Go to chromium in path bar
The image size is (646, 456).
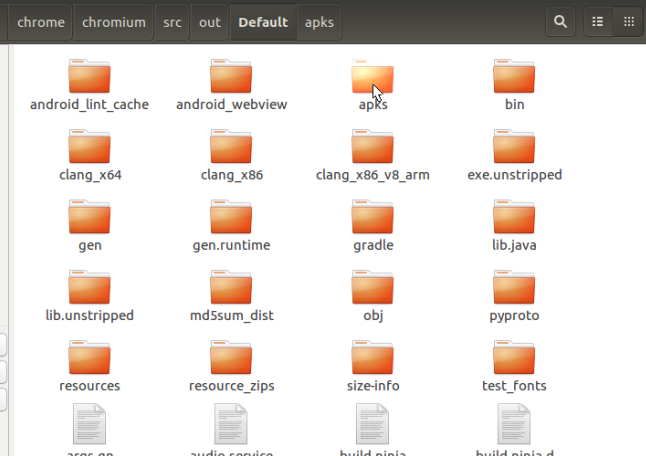(x=114, y=22)
